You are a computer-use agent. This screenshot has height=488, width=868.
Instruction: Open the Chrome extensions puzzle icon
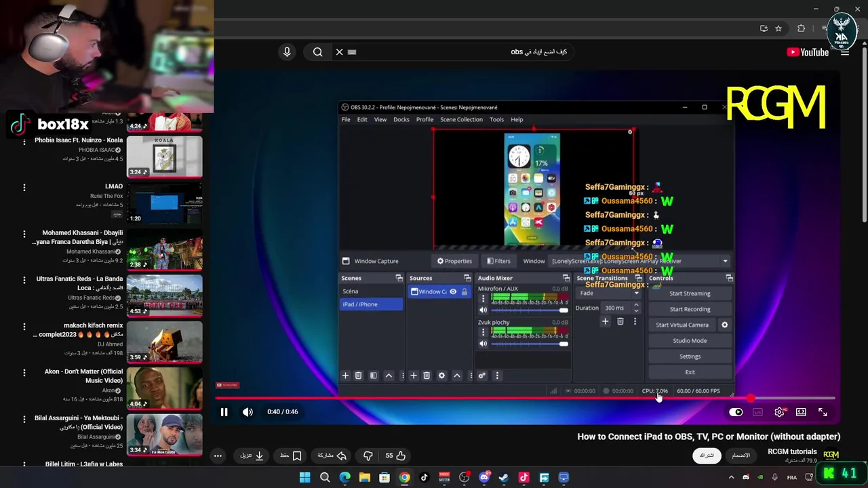click(x=801, y=28)
